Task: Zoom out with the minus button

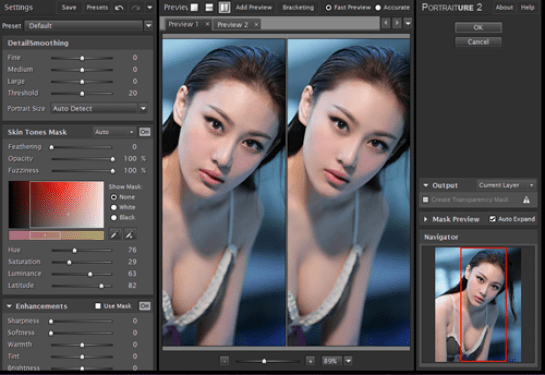Action: tap(225, 361)
